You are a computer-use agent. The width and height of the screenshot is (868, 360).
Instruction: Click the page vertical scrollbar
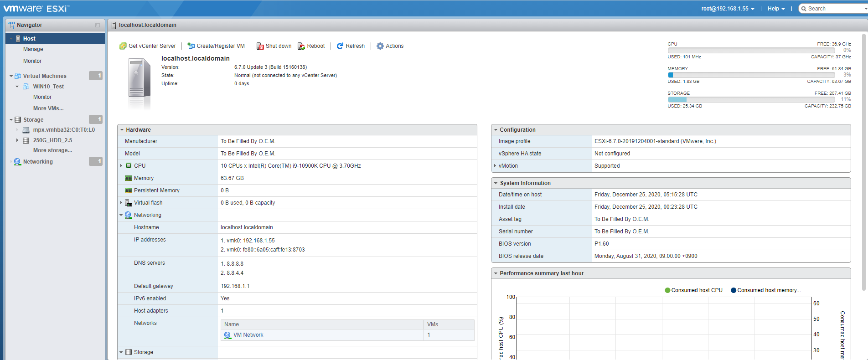[864, 162]
